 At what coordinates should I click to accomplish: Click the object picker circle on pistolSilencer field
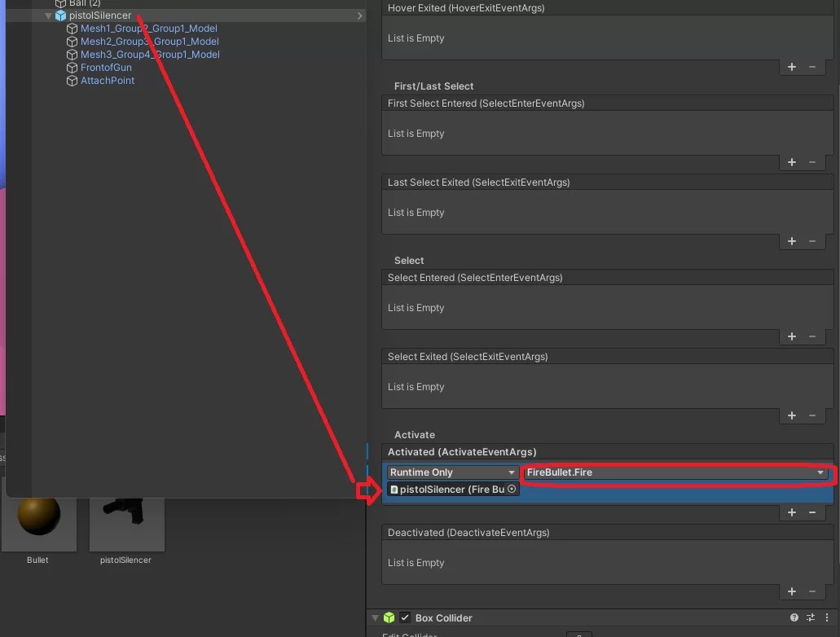click(512, 490)
